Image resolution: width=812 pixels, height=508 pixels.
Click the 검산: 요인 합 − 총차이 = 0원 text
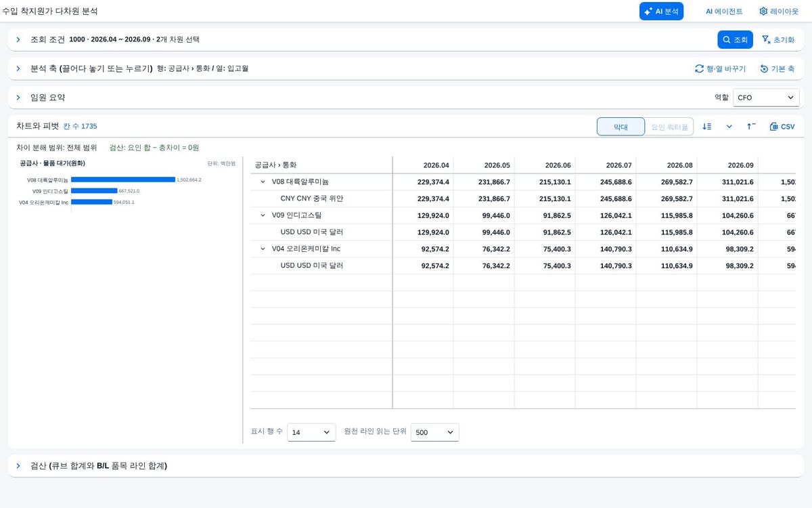click(x=154, y=148)
